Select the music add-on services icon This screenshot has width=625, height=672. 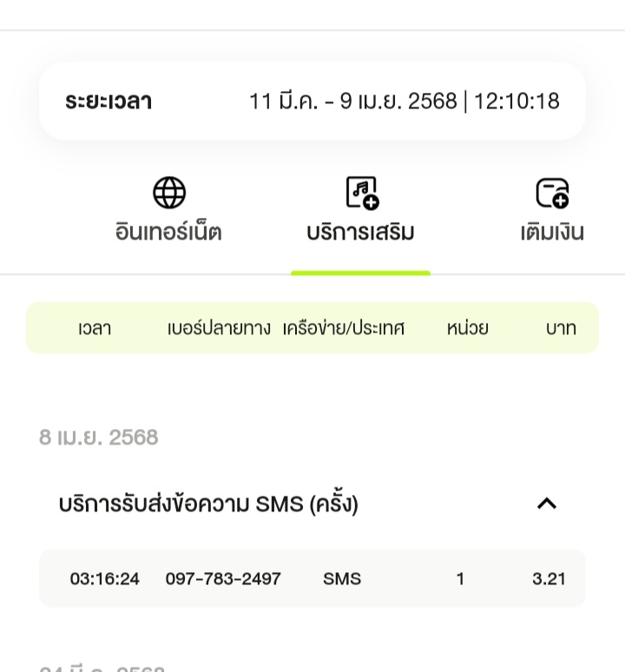coord(362,193)
